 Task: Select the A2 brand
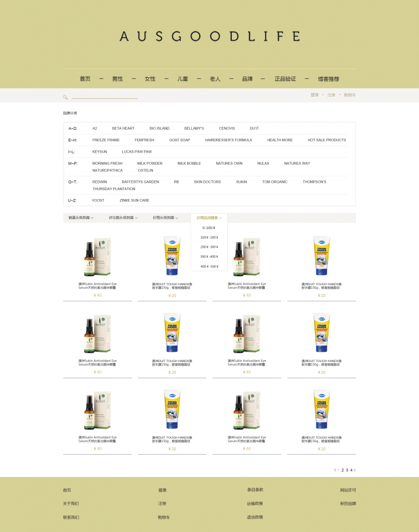[x=95, y=128]
